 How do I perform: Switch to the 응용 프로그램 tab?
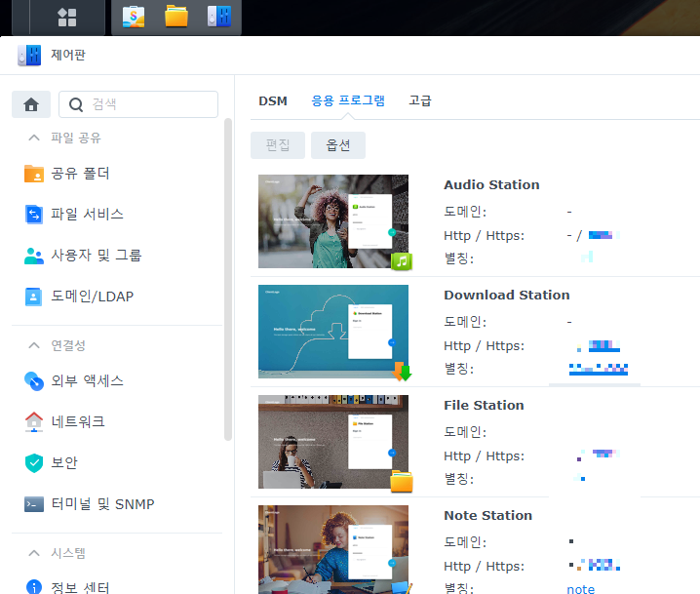click(348, 100)
